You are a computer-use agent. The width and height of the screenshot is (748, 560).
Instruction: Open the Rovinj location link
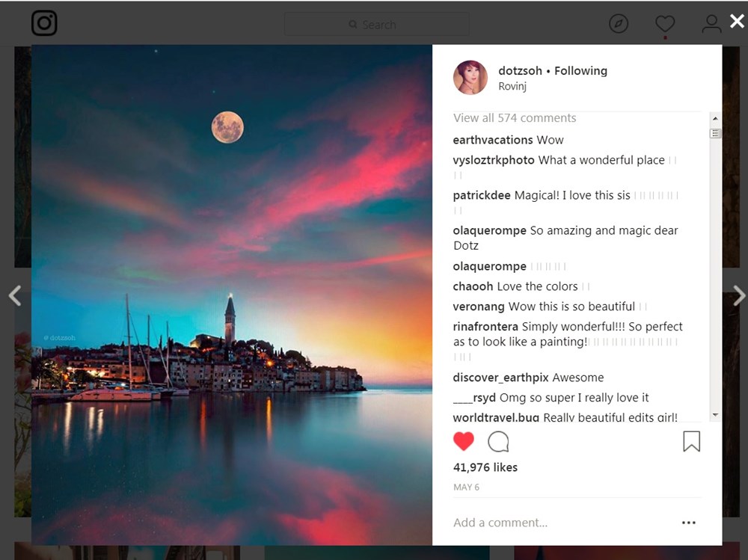pyautogui.click(x=512, y=87)
